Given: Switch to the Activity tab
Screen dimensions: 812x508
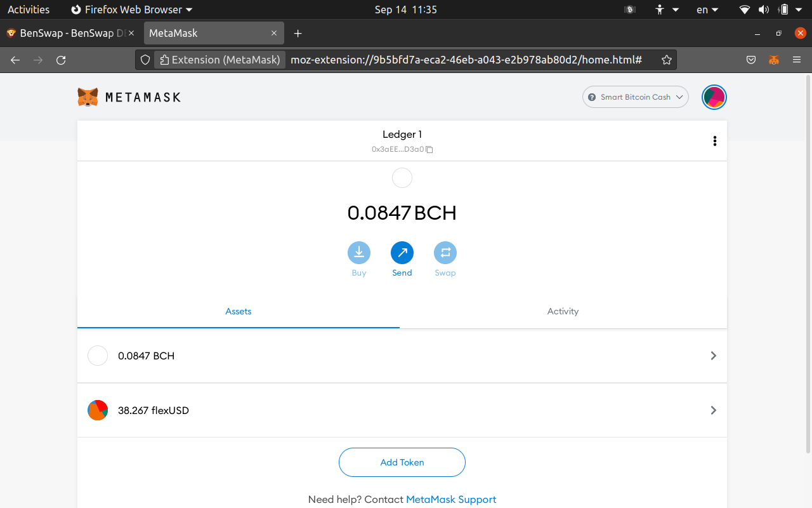Looking at the screenshot, I should [563, 311].
